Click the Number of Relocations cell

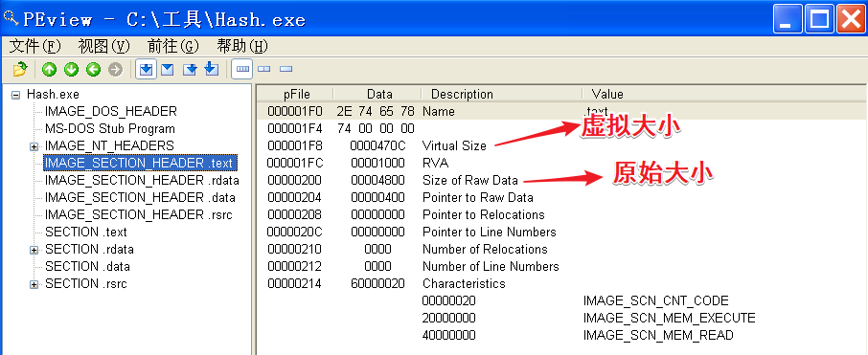486,250
